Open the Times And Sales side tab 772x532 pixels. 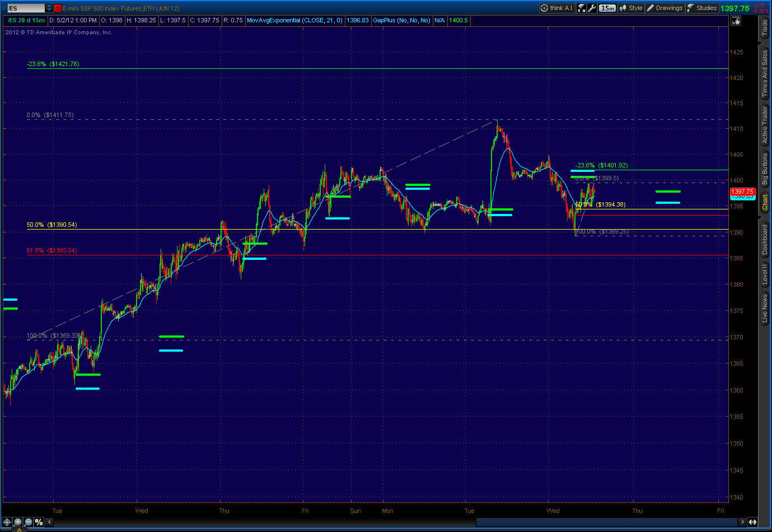pos(765,74)
